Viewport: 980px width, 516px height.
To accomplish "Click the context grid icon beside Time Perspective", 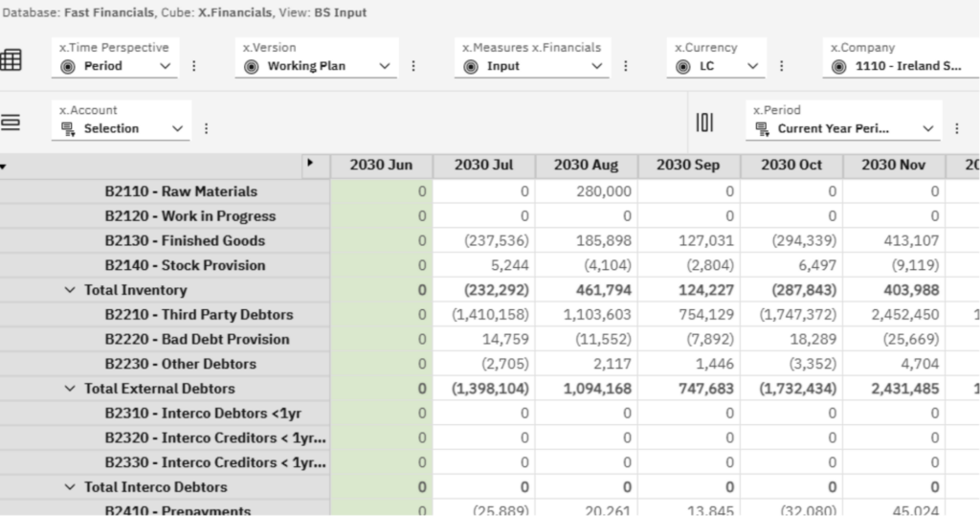I will coord(11,59).
